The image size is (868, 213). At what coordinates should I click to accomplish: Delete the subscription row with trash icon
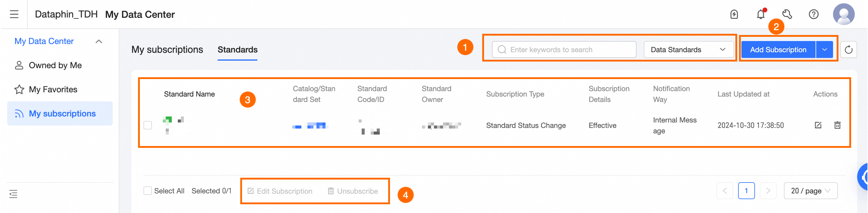[x=837, y=125]
